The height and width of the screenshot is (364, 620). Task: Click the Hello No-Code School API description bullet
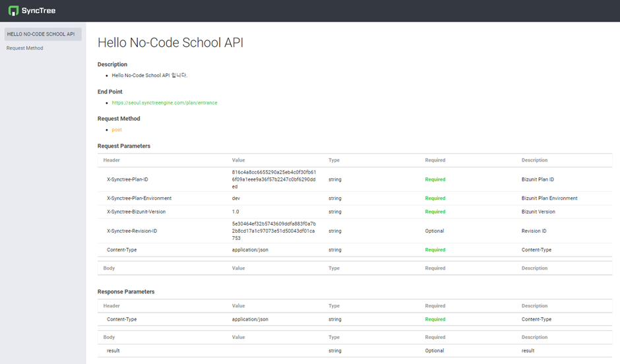(x=150, y=75)
